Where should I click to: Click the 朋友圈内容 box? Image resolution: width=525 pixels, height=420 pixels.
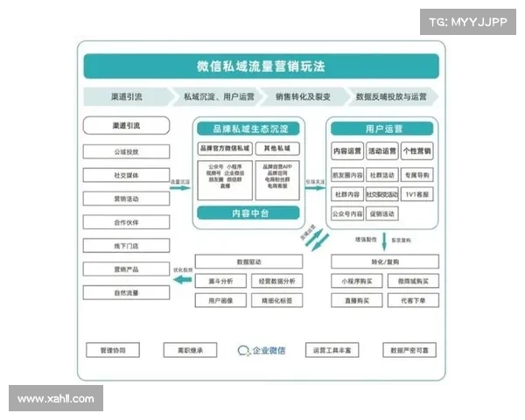pos(347,175)
